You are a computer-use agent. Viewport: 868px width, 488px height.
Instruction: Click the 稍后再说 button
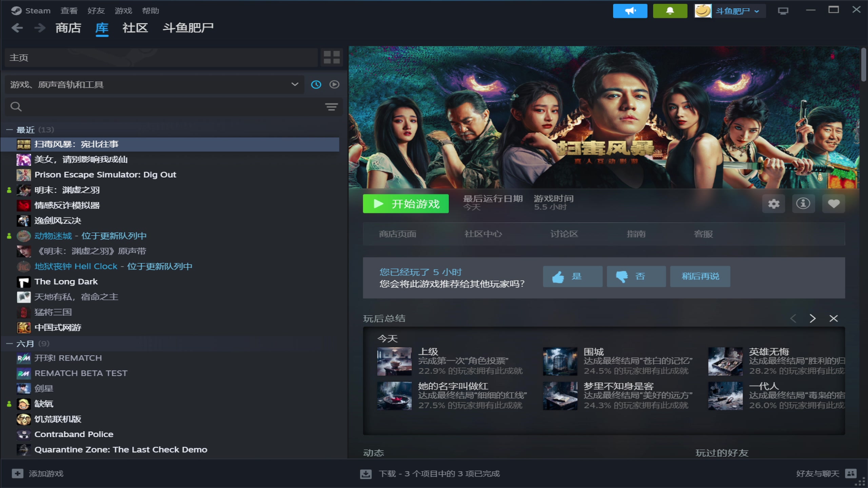(x=700, y=277)
